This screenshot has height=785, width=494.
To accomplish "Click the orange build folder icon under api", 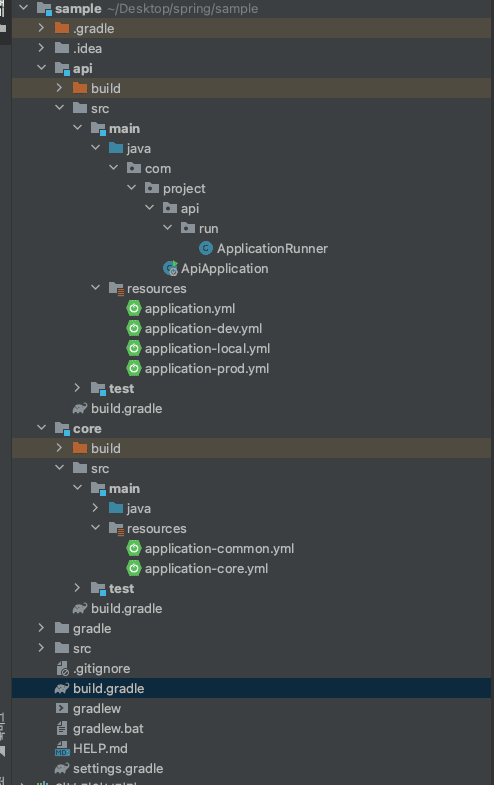I will click(80, 88).
